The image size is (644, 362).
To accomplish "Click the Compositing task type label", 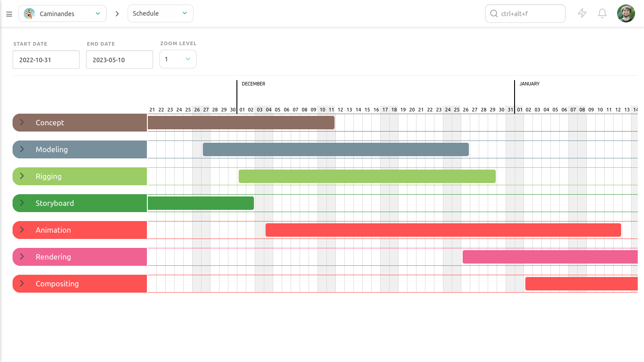I will click(57, 284).
